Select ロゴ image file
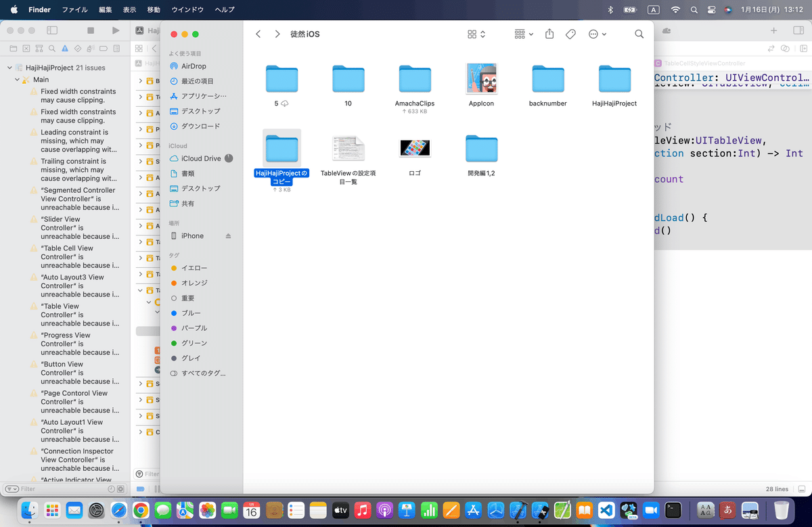Viewport: 812px width, 527px height. click(x=415, y=148)
